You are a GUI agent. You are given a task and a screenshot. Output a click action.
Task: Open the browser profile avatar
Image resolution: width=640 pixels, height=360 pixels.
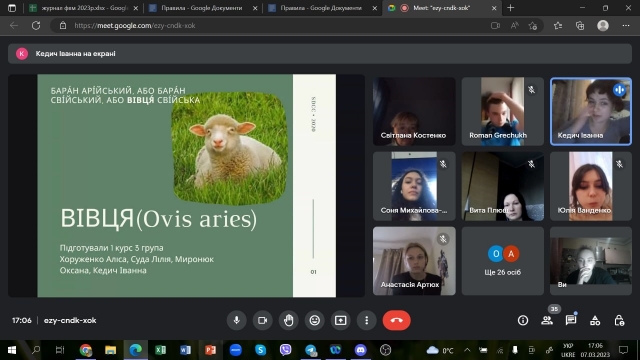click(x=603, y=25)
